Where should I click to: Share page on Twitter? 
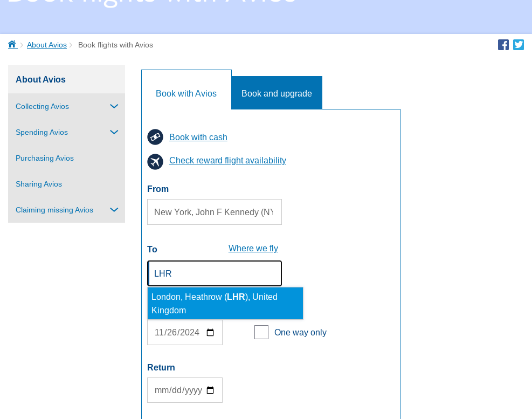[519, 45]
